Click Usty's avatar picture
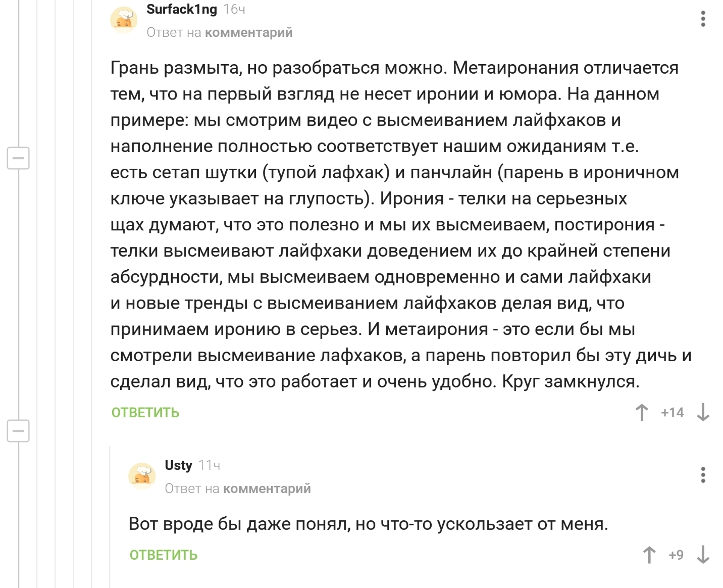The image size is (723, 588). (x=142, y=476)
